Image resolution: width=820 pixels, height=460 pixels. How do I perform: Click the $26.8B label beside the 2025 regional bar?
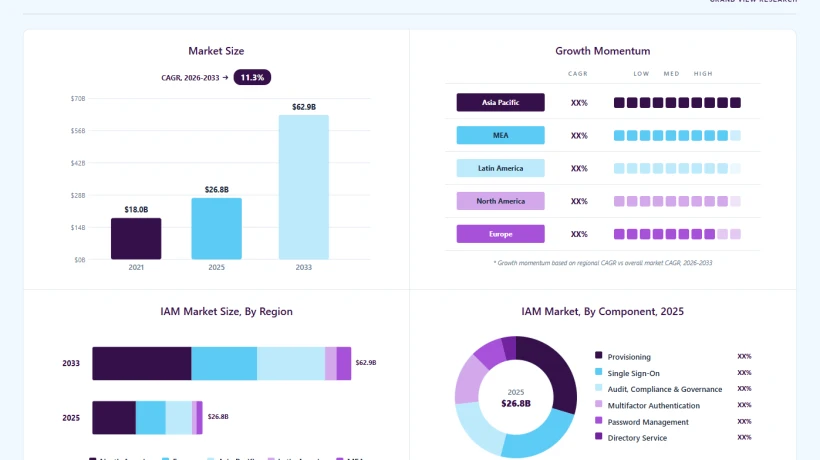click(218, 417)
